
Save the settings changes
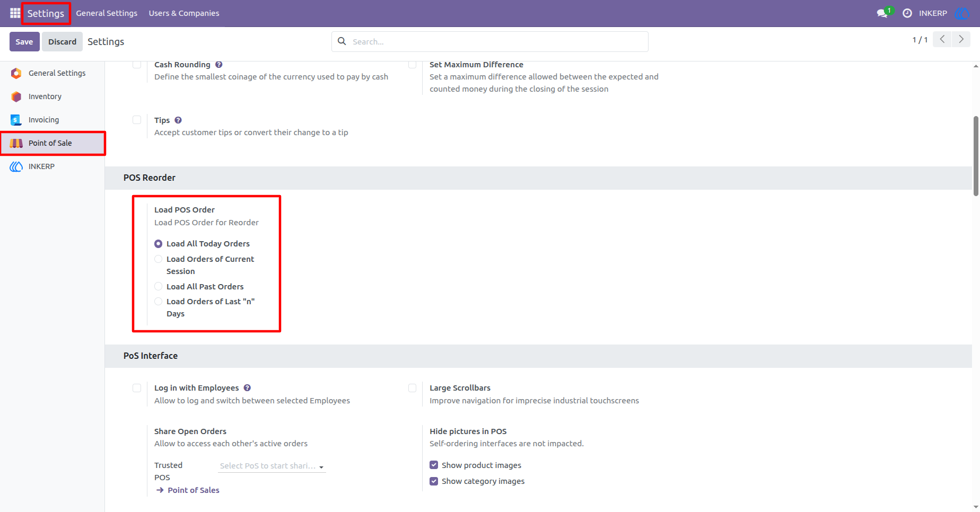point(24,42)
